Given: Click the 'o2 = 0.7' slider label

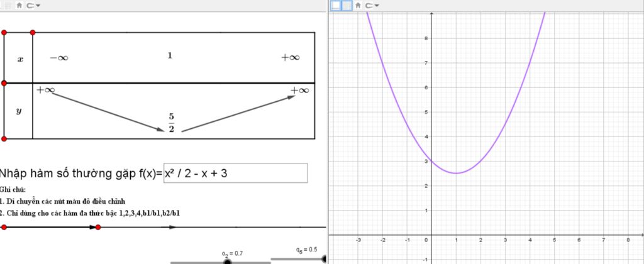Looking at the screenshot, I should (232, 254).
